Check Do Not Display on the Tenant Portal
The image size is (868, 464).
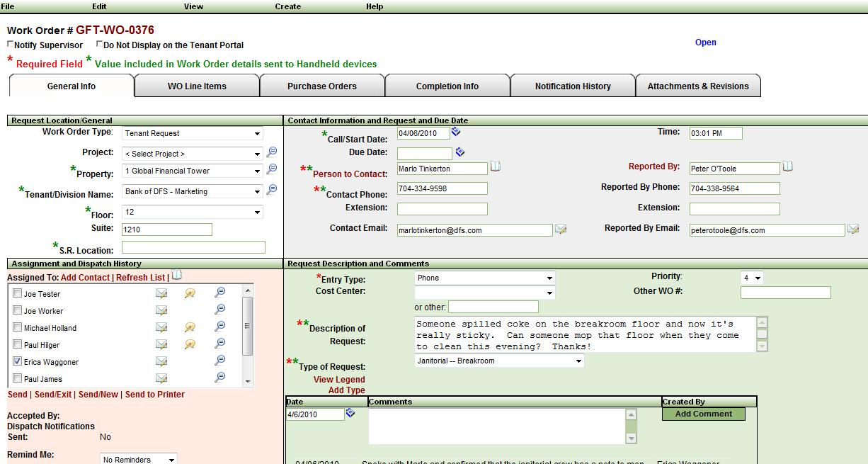click(99, 44)
